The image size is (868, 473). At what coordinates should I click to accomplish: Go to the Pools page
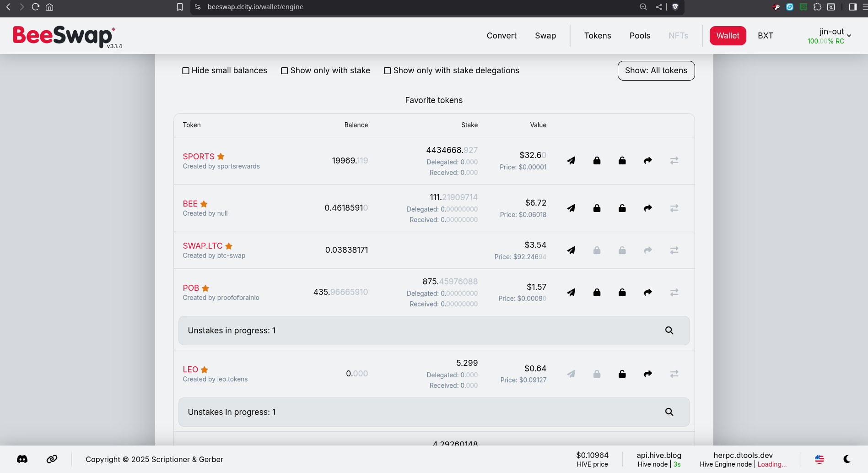point(640,36)
